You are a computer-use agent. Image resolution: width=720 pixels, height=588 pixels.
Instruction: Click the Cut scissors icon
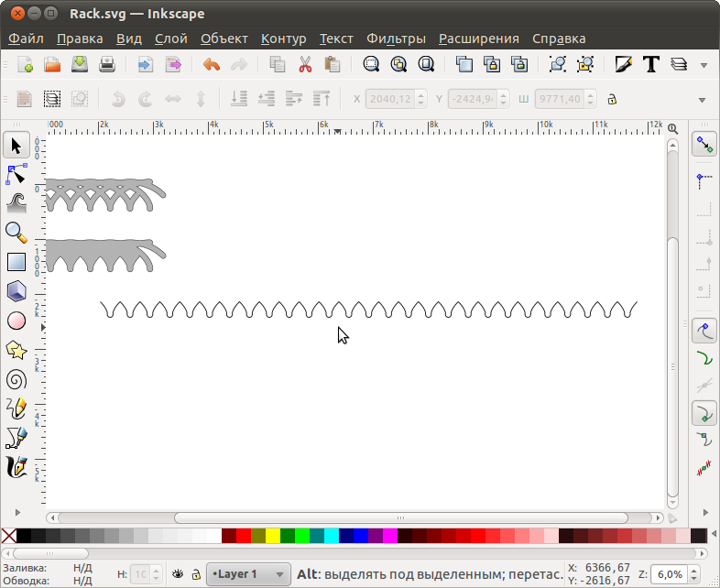point(305,64)
